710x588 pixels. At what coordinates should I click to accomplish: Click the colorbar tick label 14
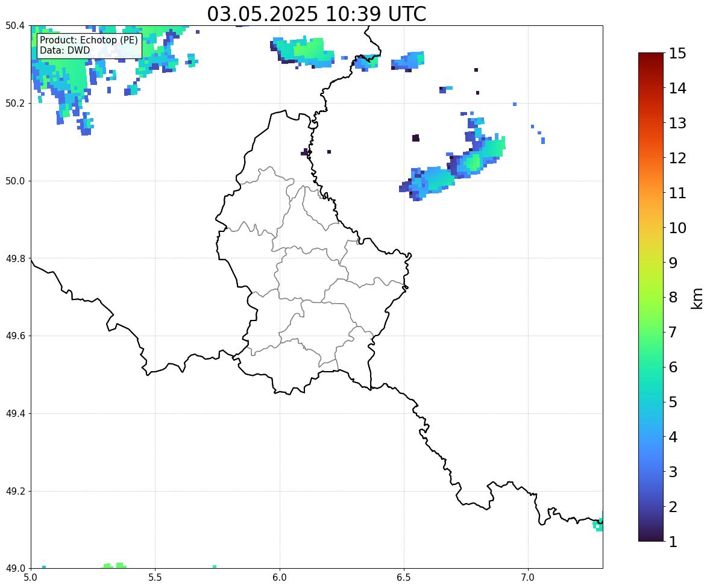(677, 89)
